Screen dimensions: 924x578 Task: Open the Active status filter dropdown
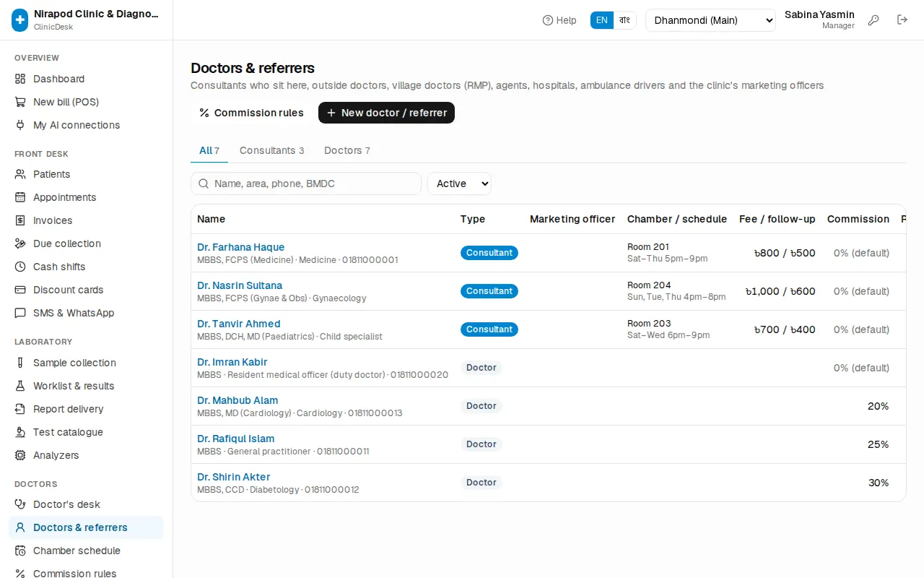point(459,184)
